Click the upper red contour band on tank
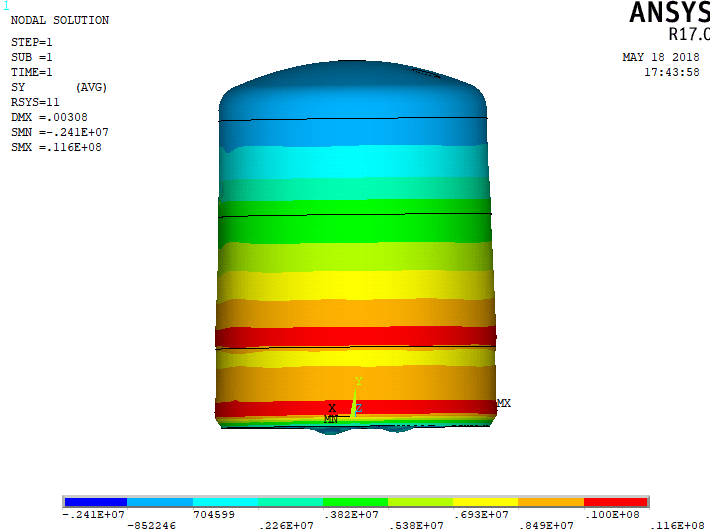710x531 pixels. point(355,336)
